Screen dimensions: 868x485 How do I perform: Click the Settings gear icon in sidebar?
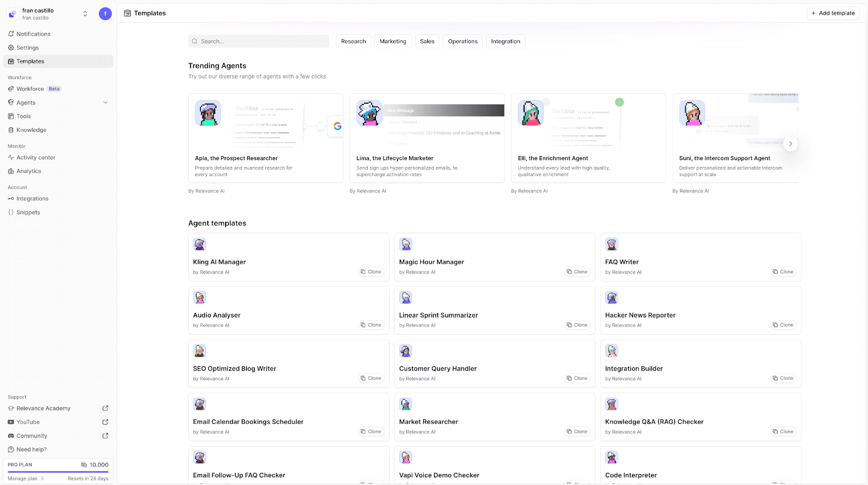[x=11, y=48]
